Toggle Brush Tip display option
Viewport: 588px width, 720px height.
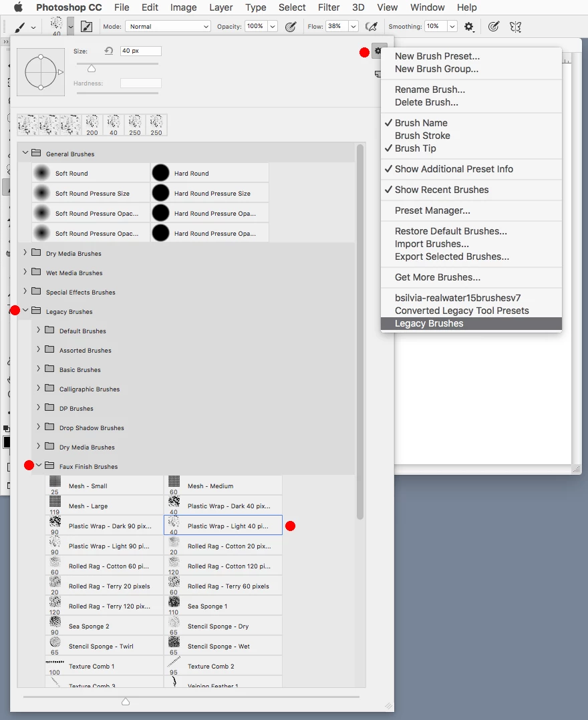[x=471, y=148]
